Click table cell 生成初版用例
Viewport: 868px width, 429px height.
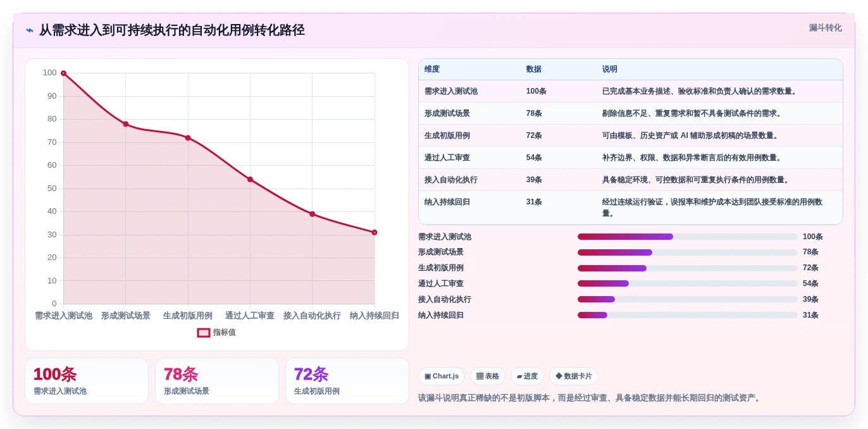[x=447, y=135]
